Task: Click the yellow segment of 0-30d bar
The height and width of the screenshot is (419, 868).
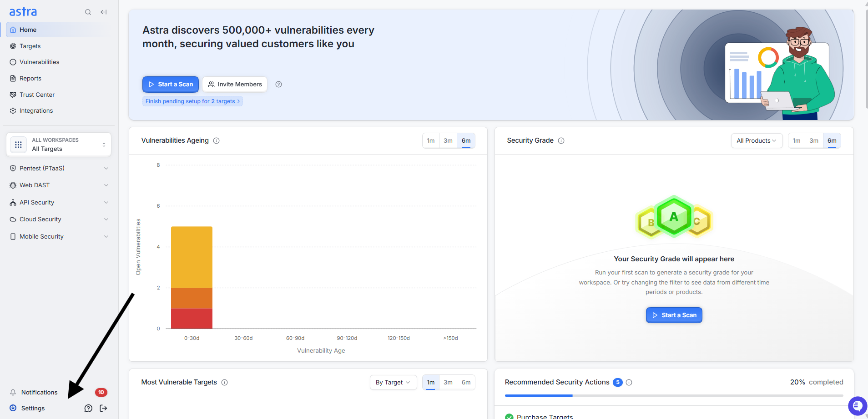Action: coord(192,257)
